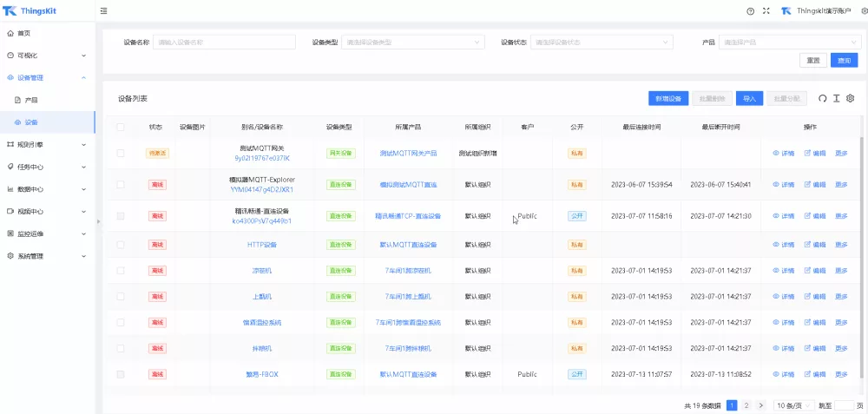The height and width of the screenshot is (414, 868).
Task: Tick the select-all checkbox in table header
Action: 121,127
